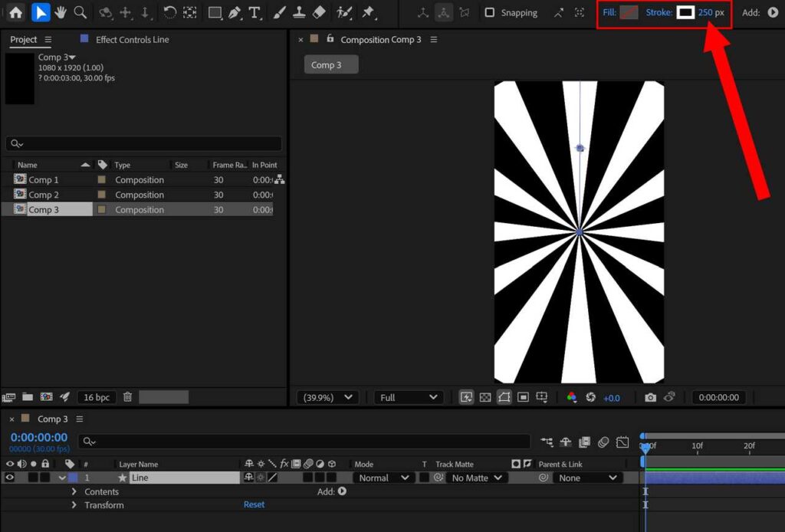785x532 pixels.
Task: Switch to Effect Controls Line tab
Action: coord(132,40)
